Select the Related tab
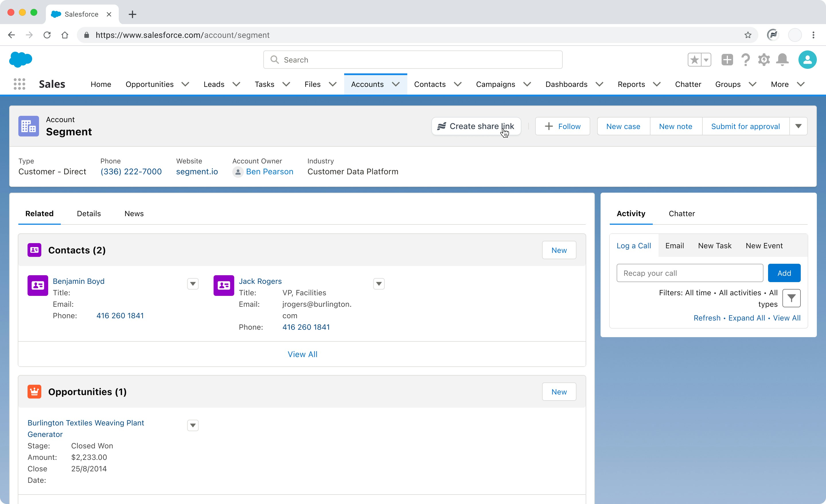 [x=39, y=214]
